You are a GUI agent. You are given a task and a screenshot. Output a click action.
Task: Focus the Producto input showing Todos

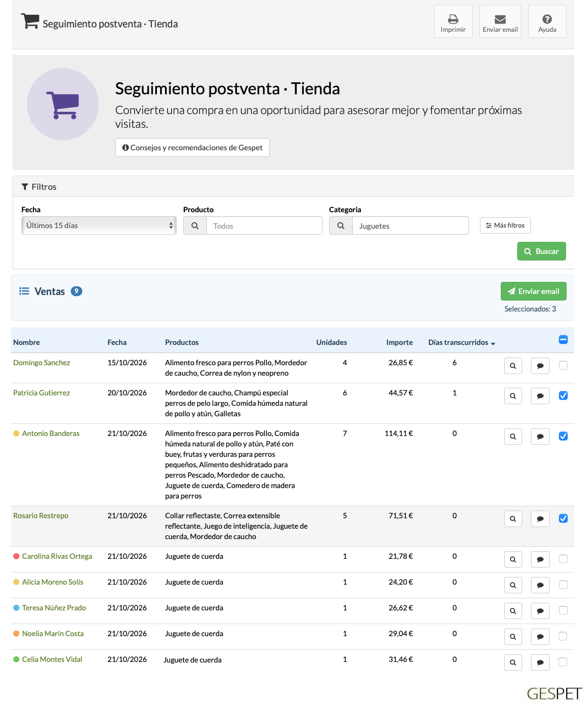[x=264, y=225]
